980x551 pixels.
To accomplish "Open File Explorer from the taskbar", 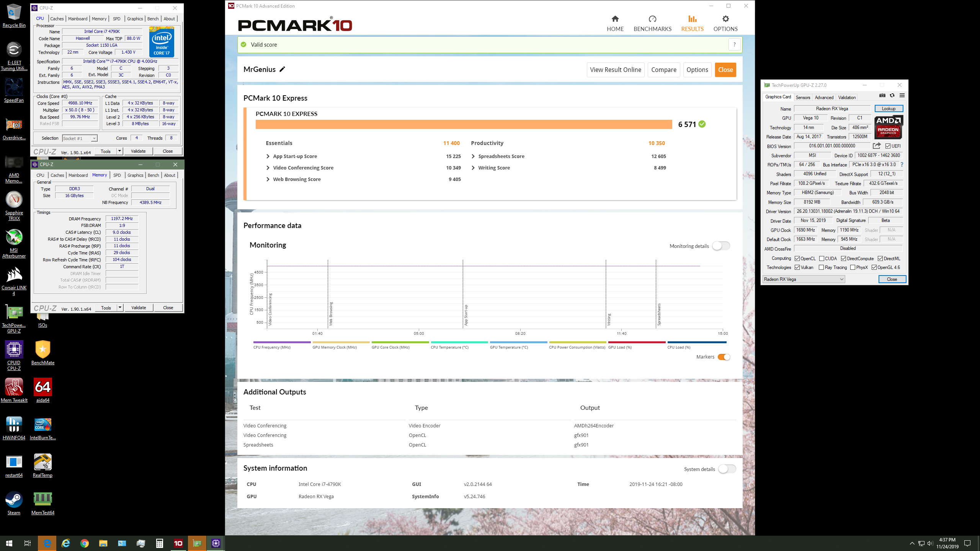I will pyautogui.click(x=103, y=543).
